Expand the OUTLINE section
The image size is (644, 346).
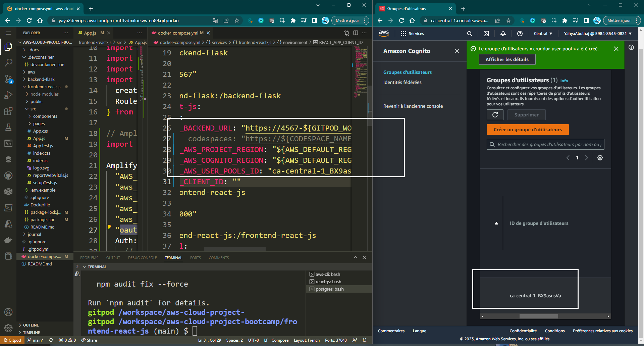click(31, 325)
